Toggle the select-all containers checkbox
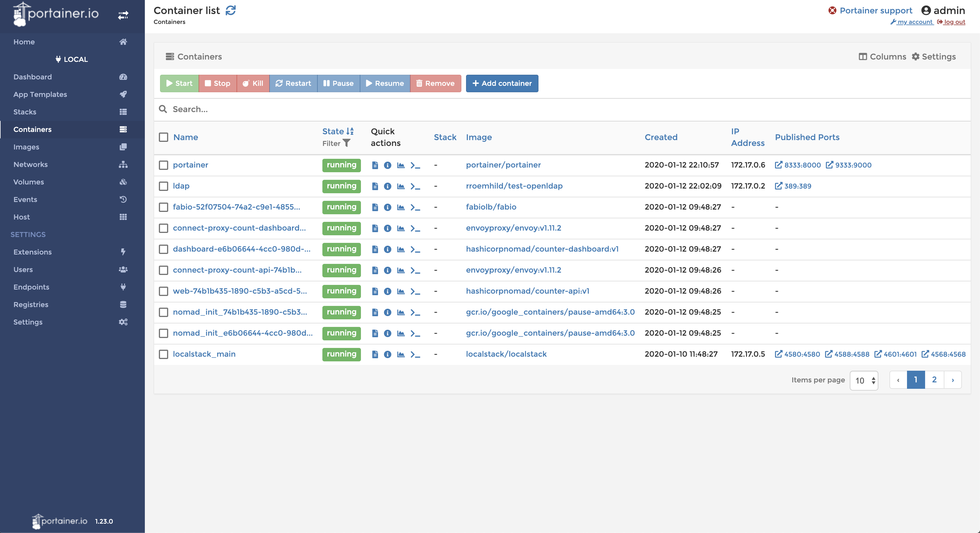This screenshot has height=533, width=980. click(x=163, y=137)
